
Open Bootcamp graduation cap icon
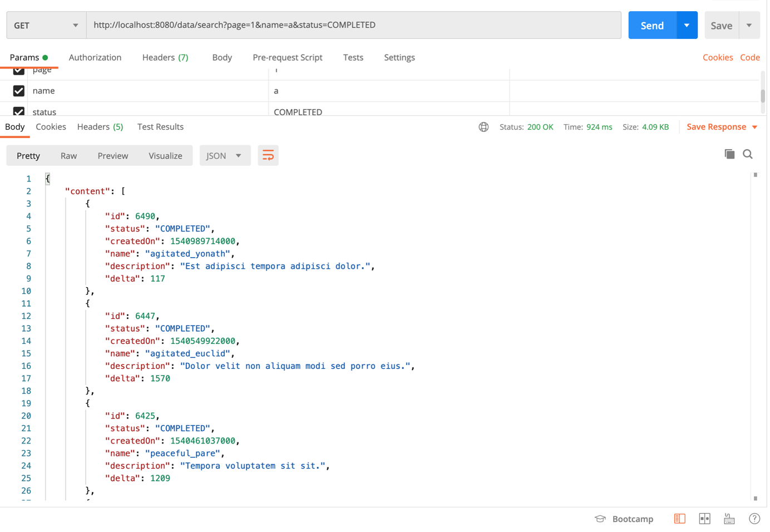click(600, 519)
